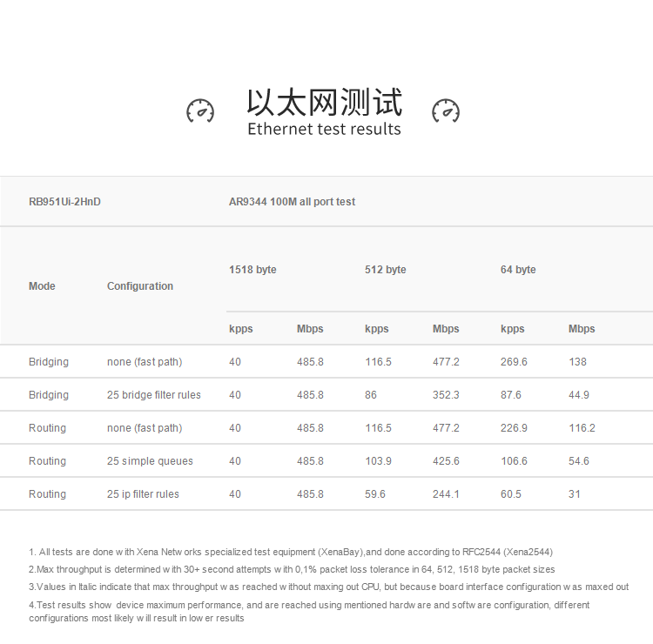Screen dimensions: 653x644
Task: Click the '512 byte' column group header
Action: tap(385, 269)
